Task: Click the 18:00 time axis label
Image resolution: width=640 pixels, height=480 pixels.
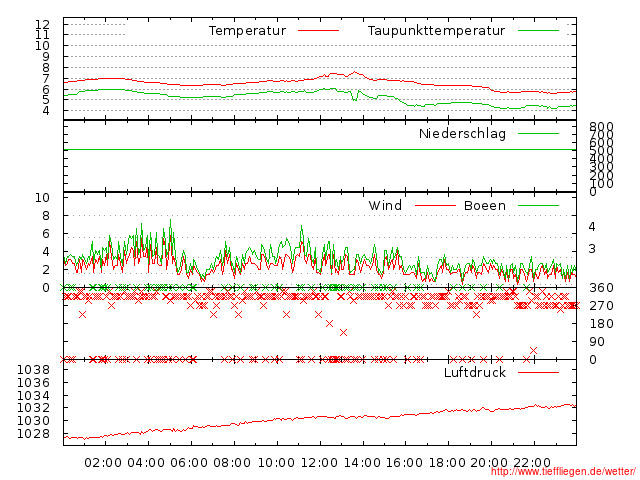Action: [x=447, y=462]
